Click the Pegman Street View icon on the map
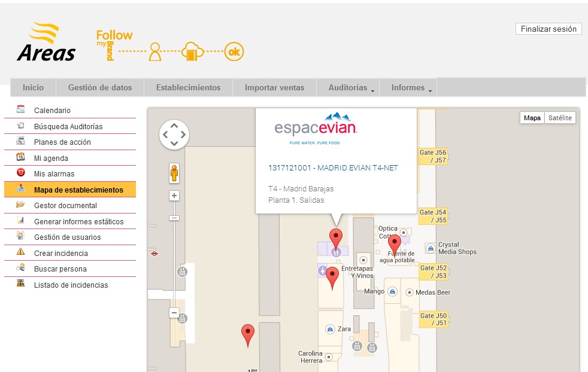Screen dimensions: 588x372 174,173
